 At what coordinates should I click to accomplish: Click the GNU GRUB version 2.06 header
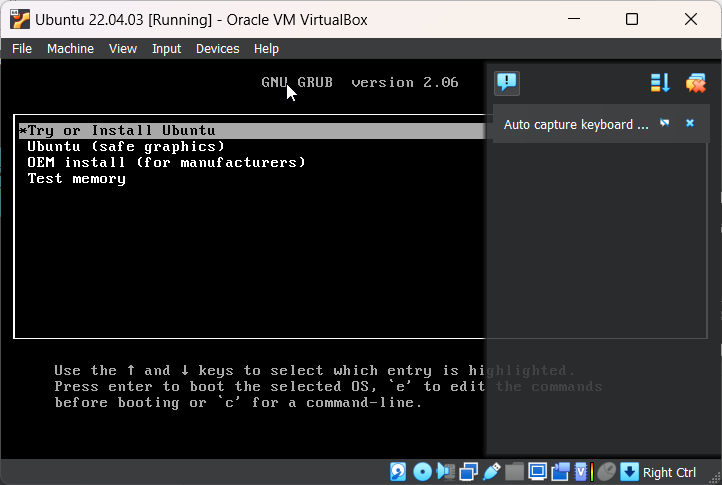tap(360, 82)
